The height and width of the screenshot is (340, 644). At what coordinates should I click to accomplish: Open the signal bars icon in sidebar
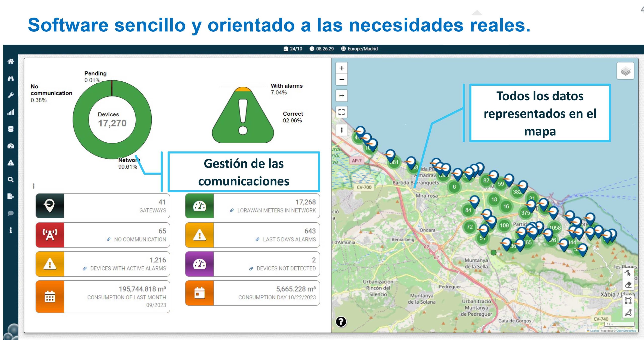(11, 112)
